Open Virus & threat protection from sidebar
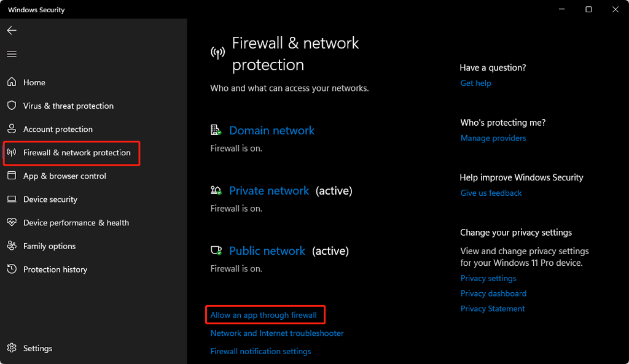Image resolution: width=629 pixels, height=364 pixels. point(12,106)
